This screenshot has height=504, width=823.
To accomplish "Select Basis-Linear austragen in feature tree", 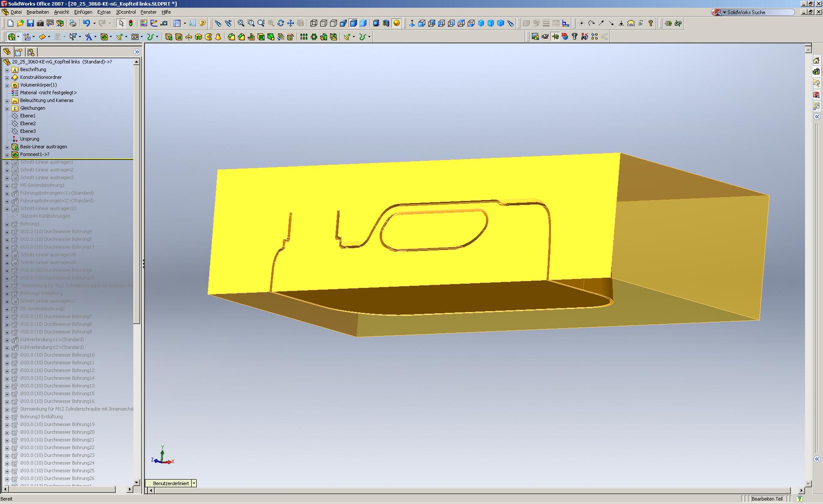I will tap(43, 147).
